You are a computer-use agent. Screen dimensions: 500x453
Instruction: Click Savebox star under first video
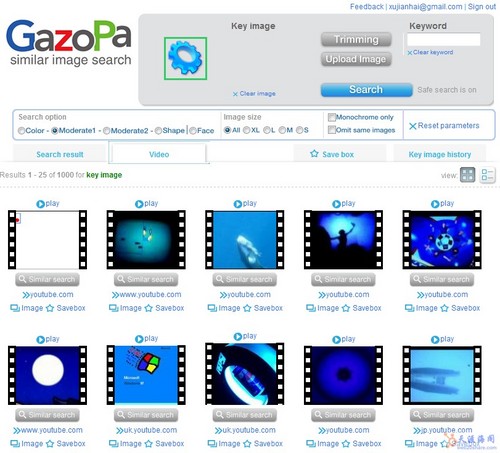[50, 308]
